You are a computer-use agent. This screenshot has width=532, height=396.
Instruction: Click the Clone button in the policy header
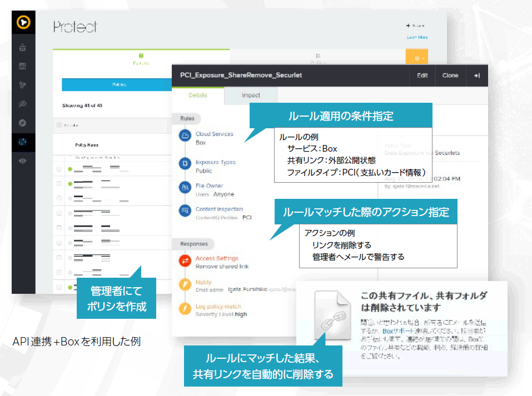tap(450, 76)
